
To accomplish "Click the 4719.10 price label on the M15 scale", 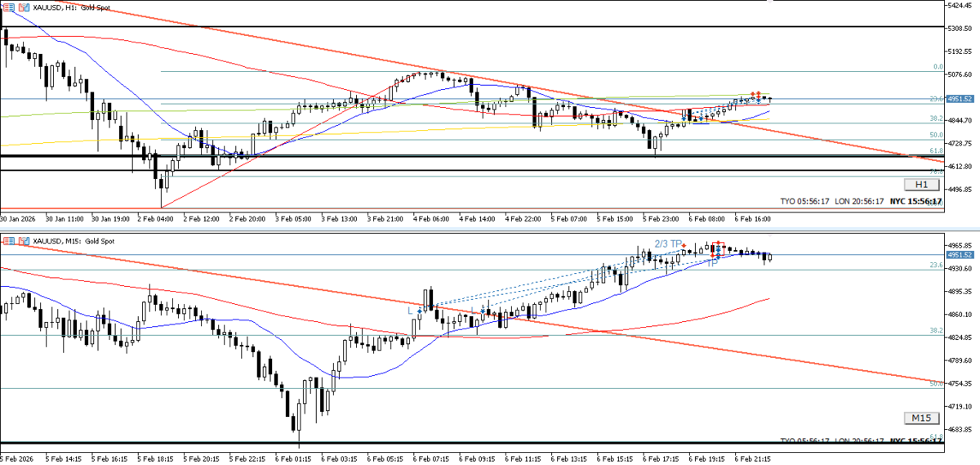I will click(x=961, y=406).
